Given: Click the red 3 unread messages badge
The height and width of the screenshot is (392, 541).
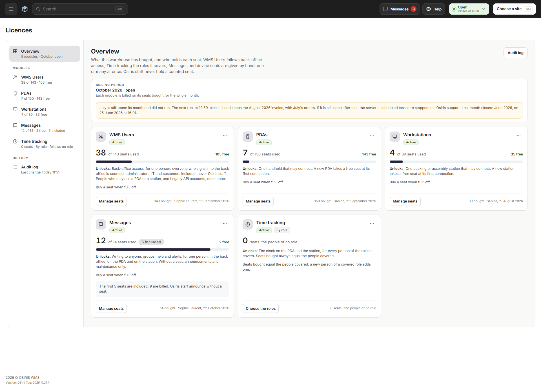Looking at the screenshot, I should pyautogui.click(x=414, y=9).
